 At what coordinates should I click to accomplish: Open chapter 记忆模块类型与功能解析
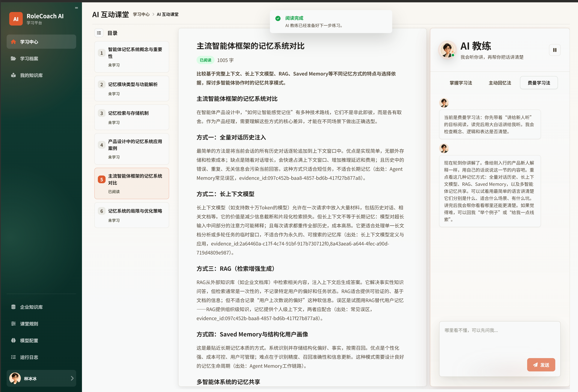pos(132,89)
